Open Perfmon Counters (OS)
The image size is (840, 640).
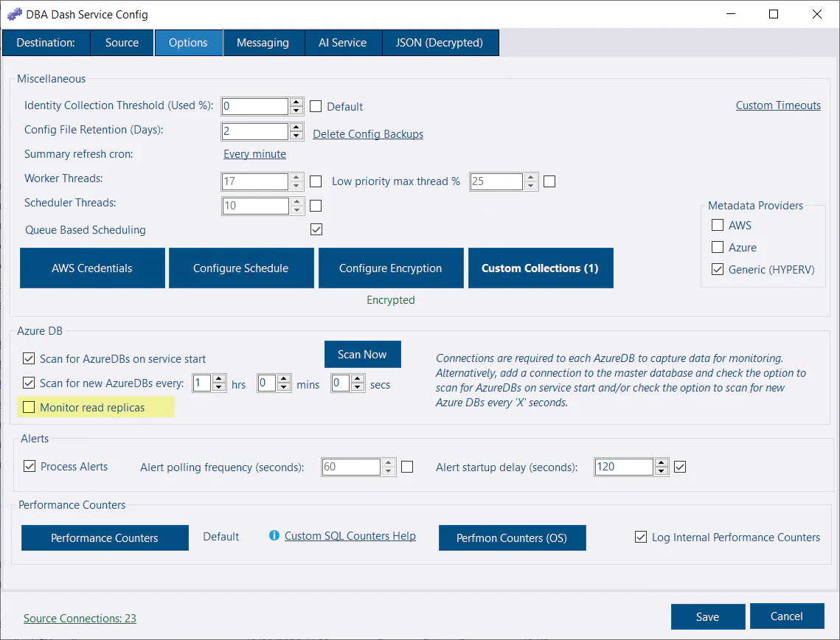point(512,538)
